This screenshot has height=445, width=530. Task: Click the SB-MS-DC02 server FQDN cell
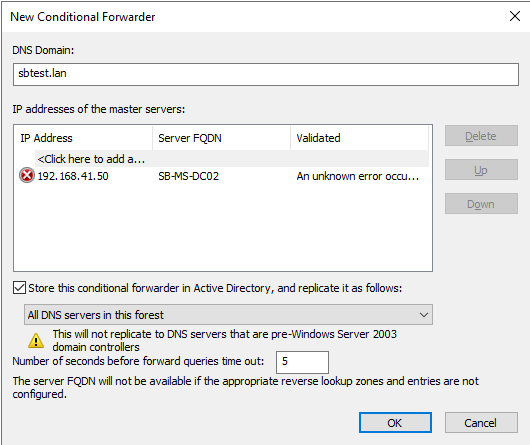coord(188,176)
